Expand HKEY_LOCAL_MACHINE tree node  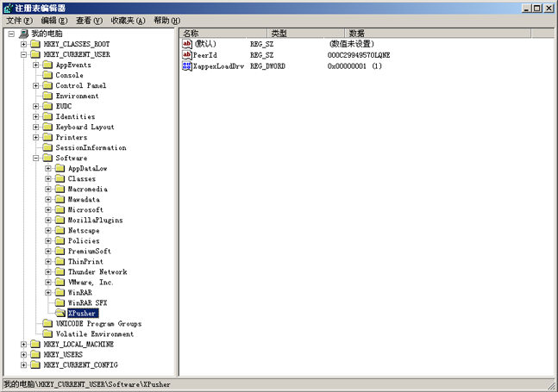[23, 344]
